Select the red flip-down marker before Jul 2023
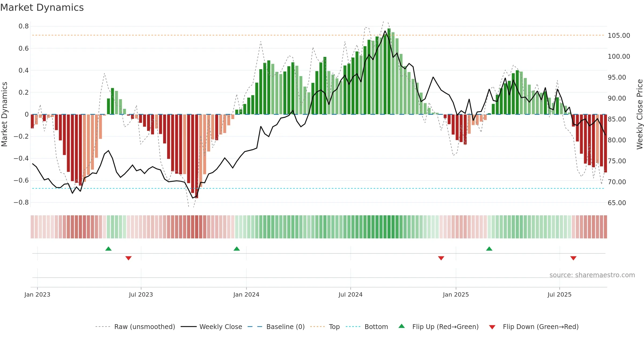The height and width of the screenshot is (362, 644). pyautogui.click(x=129, y=258)
